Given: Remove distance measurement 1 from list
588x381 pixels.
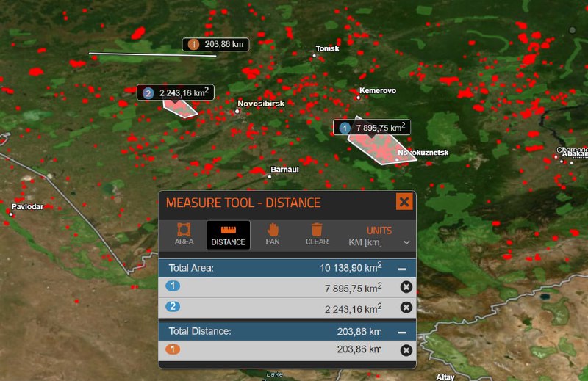Looking at the screenshot, I should 406,350.
